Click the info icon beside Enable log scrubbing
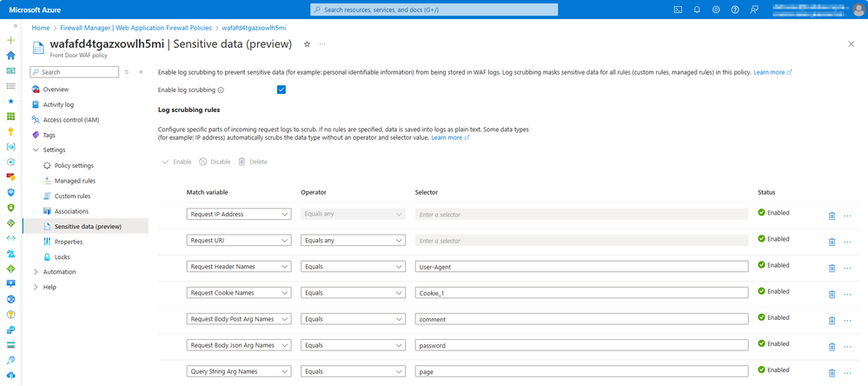The height and width of the screenshot is (386, 868). click(x=221, y=90)
